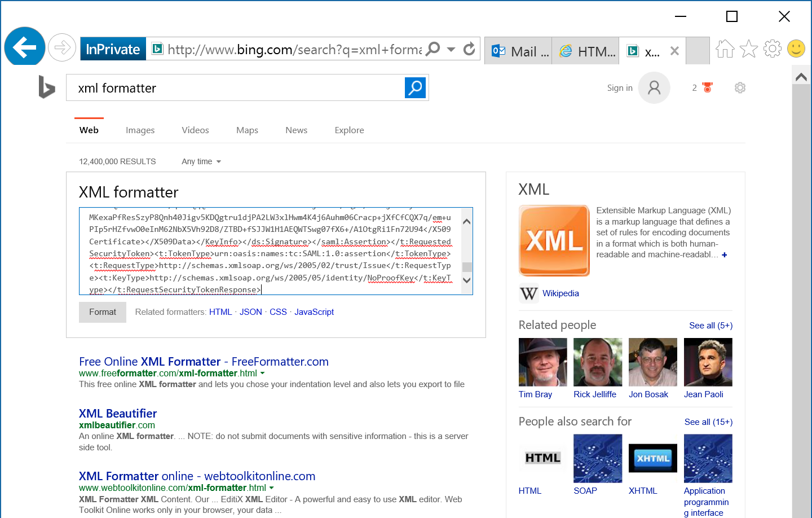812x518 pixels.
Task: Switch to the Mail browser tab
Action: tap(519, 51)
